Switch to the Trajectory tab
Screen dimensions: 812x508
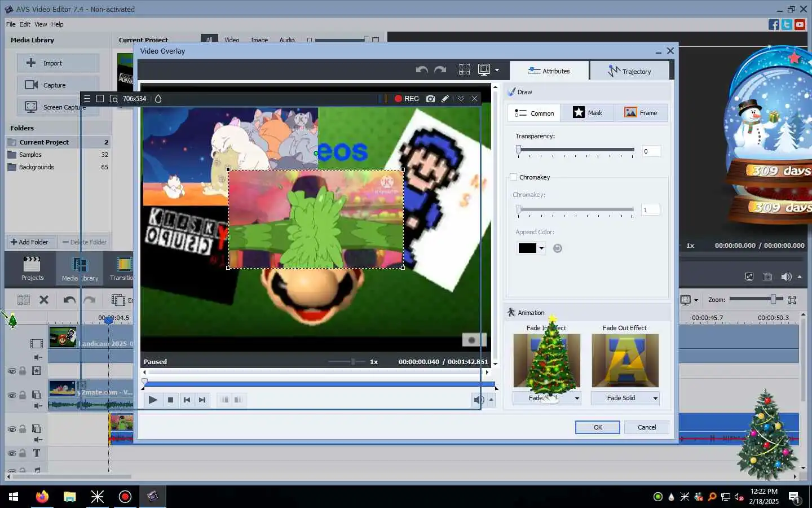pyautogui.click(x=629, y=71)
